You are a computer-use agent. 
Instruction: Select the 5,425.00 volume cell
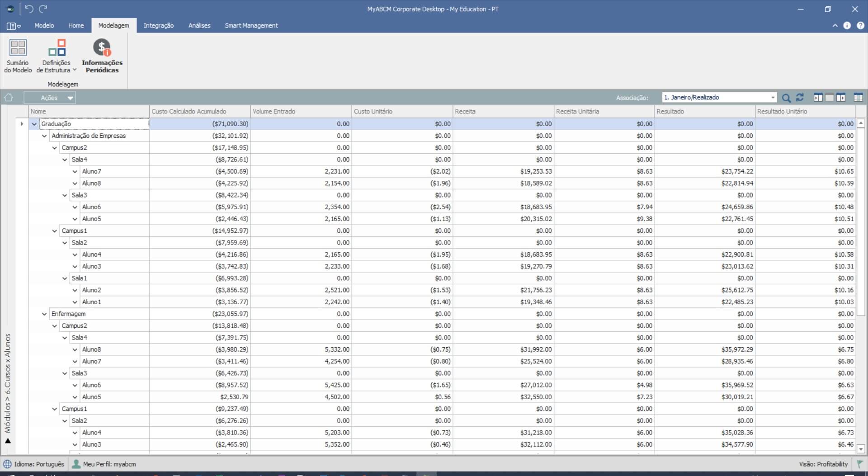[301, 385]
